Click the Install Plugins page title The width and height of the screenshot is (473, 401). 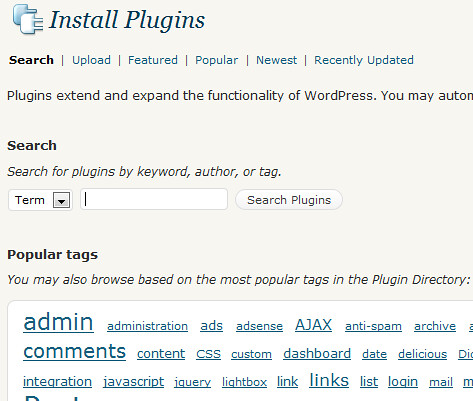click(127, 20)
